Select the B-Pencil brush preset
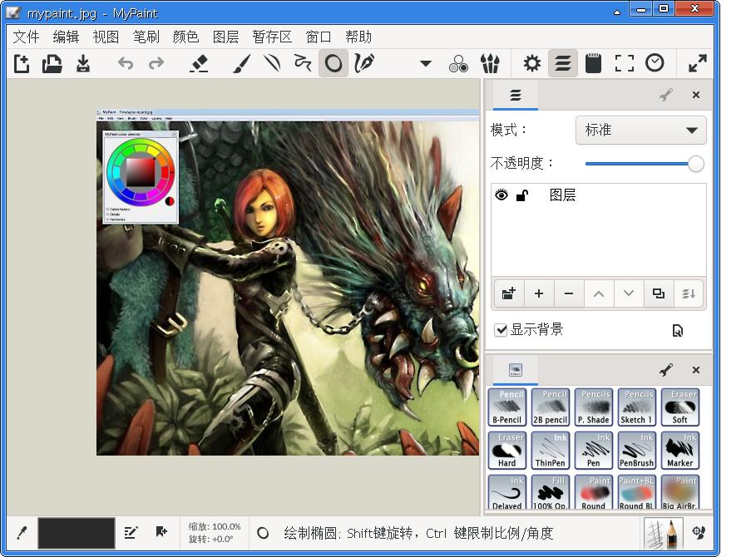This screenshot has width=756, height=557. point(506,407)
